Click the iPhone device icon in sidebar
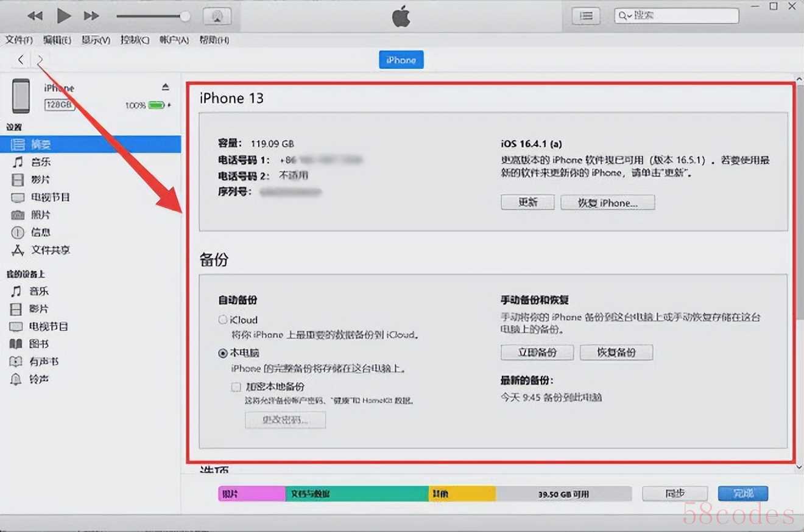 pos(21,96)
